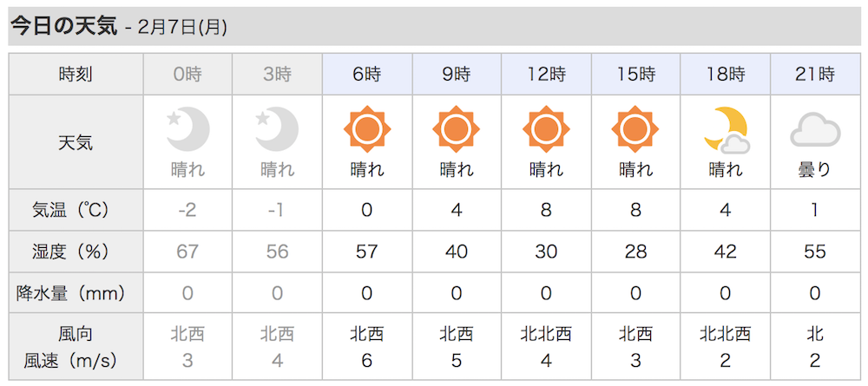
Task: Select the 6時 column header
Action: 367,74
